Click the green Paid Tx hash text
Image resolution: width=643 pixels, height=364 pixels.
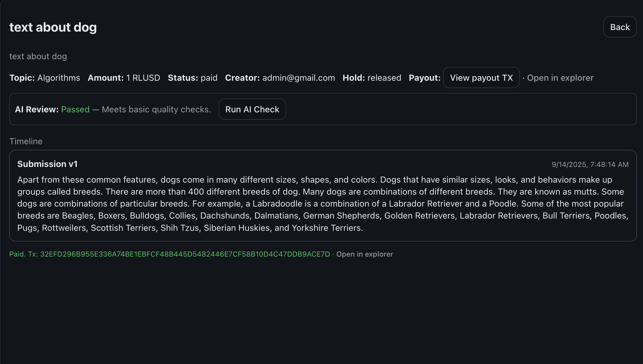click(184, 254)
